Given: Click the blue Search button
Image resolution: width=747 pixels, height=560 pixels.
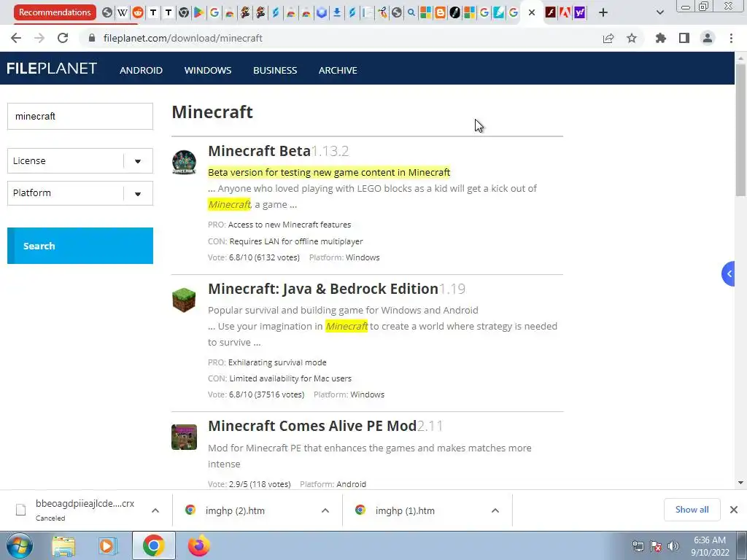Looking at the screenshot, I should click(80, 246).
